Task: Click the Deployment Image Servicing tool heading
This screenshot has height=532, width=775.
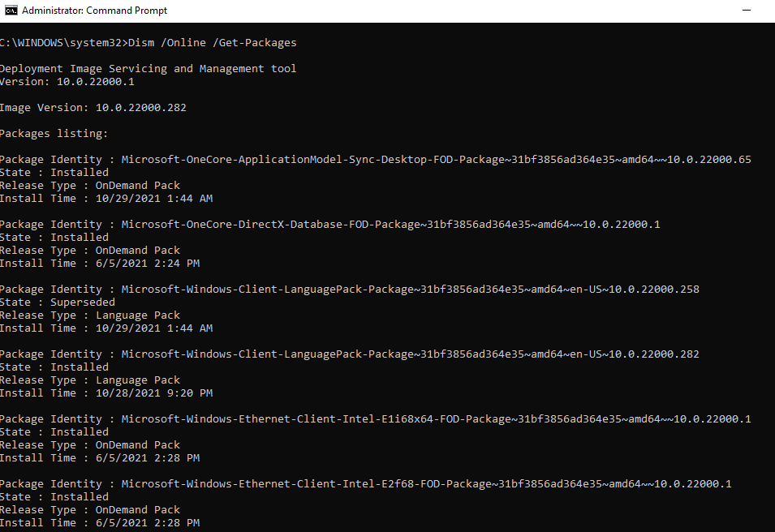Action: (x=148, y=68)
